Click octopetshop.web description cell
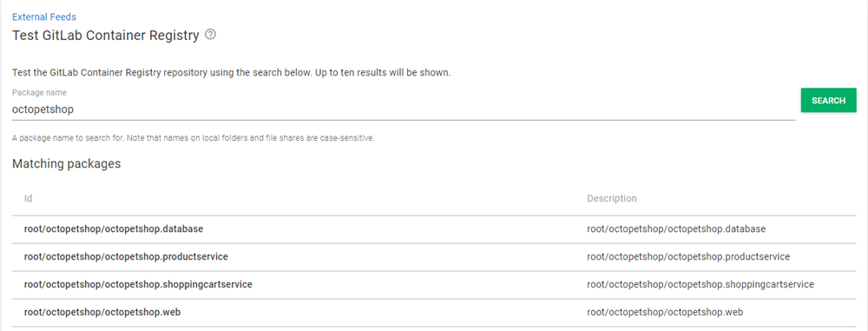The width and height of the screenshot is (868, 331). pos(665,312)
